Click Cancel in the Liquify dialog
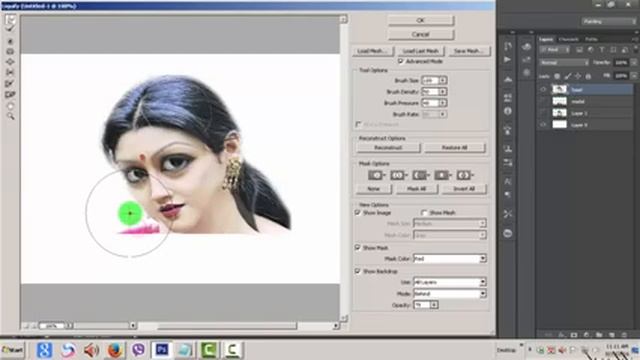Screen dimensions: 640x360 coord(420,34)
